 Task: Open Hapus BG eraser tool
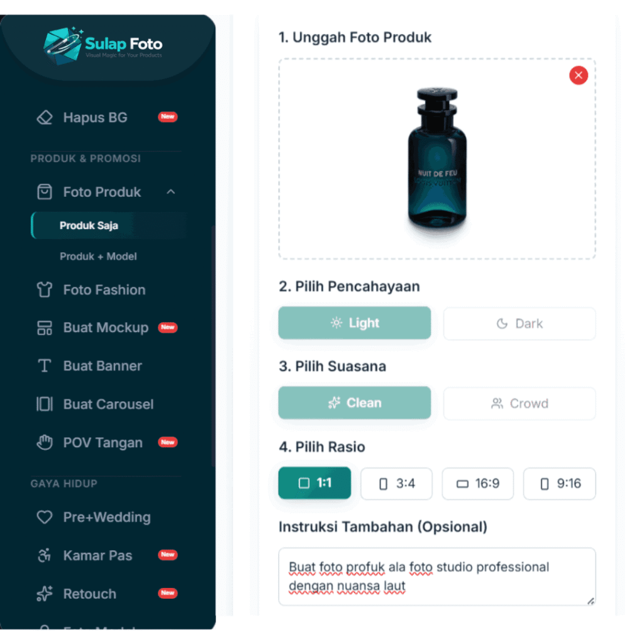45,118
